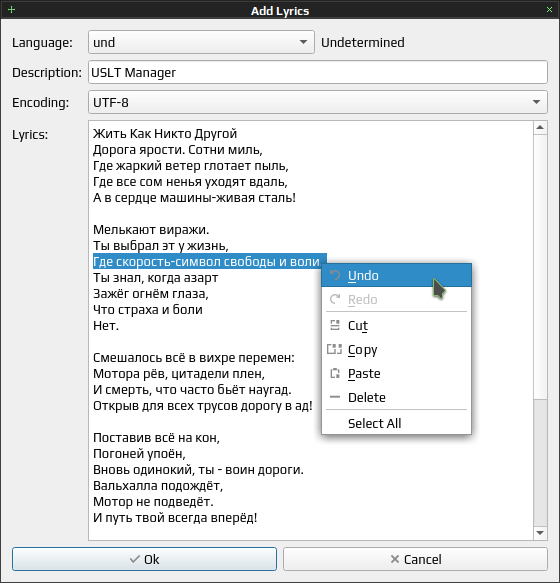
Task: Click the line 'И путь твой всегда вперёд!'
Action: pyautogui.click(x=175, y=517)
